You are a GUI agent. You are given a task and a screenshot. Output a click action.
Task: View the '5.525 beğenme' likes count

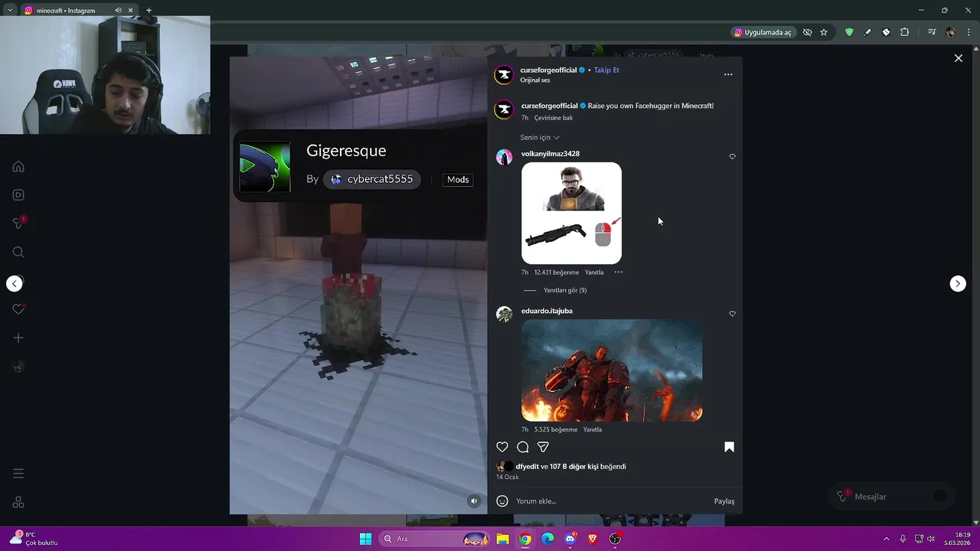point(555,429)
